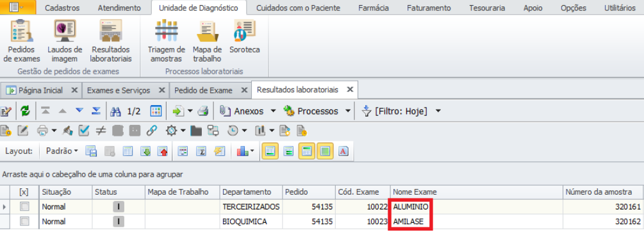Expand the export icon dropdown arrow
The width and height of the screenshot is (644, 244).
(190, 111)
